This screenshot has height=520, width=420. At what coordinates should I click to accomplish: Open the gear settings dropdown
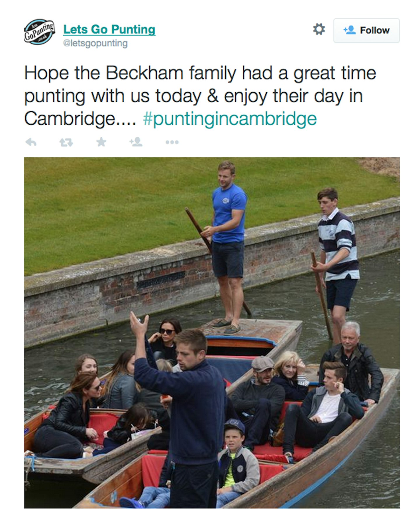pyautogui.click(x=319, y=29)
